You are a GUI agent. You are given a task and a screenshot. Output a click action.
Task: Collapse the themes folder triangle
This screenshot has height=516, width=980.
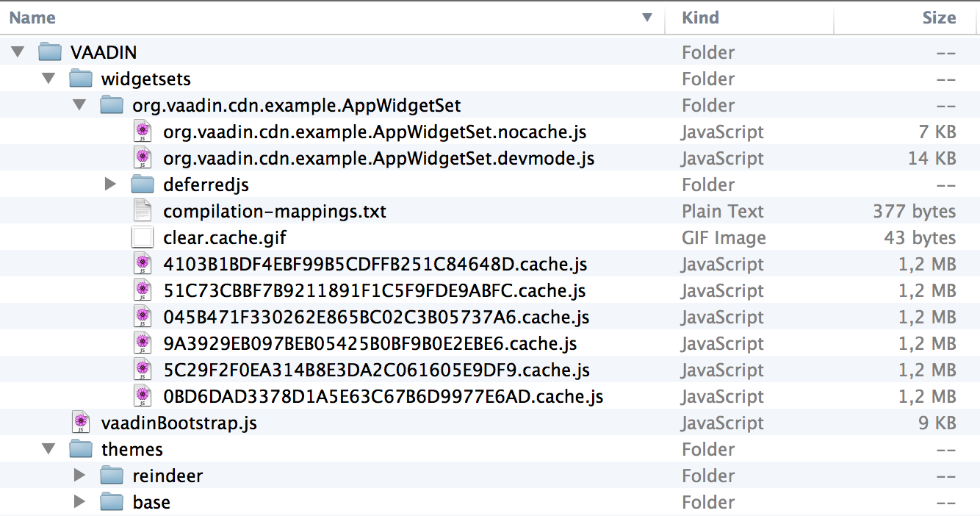(48, 449)
